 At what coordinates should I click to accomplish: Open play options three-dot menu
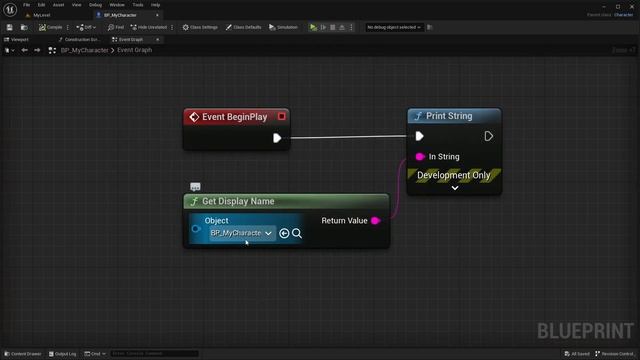(x=351, y=27)
